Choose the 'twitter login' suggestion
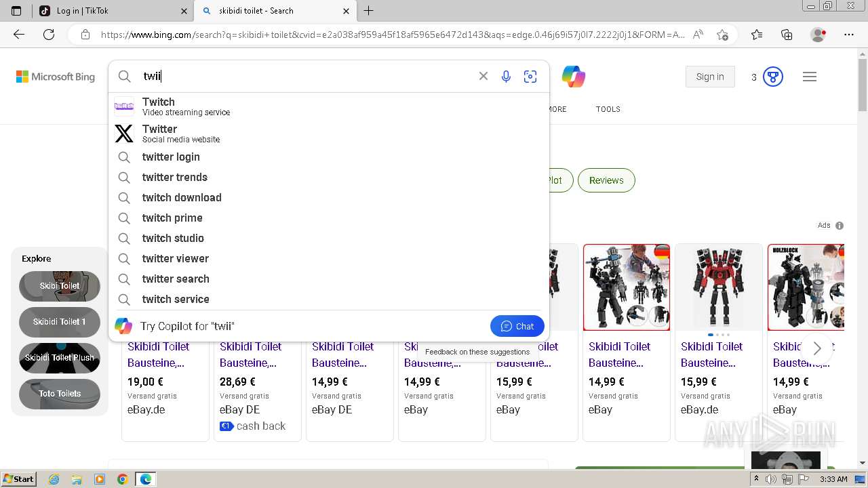The height and width of the screenshot is (488, 868). pyautogui.click(x=328, y=157)
